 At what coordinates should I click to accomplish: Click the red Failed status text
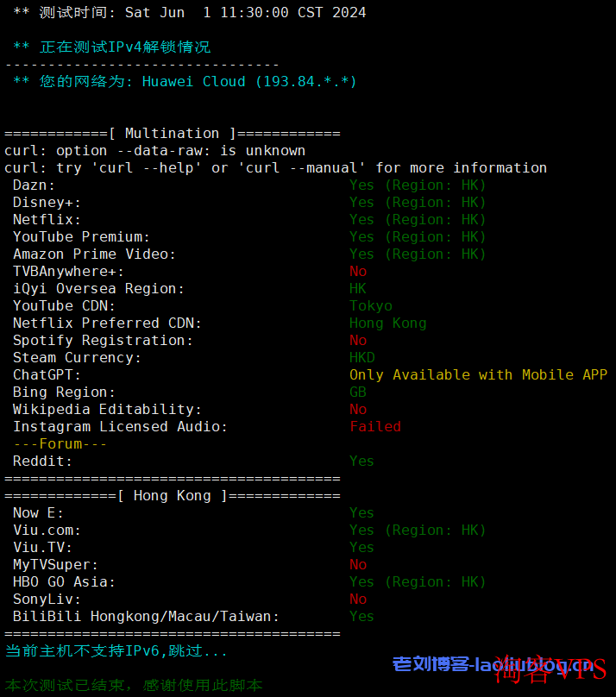tap(374, 426)
